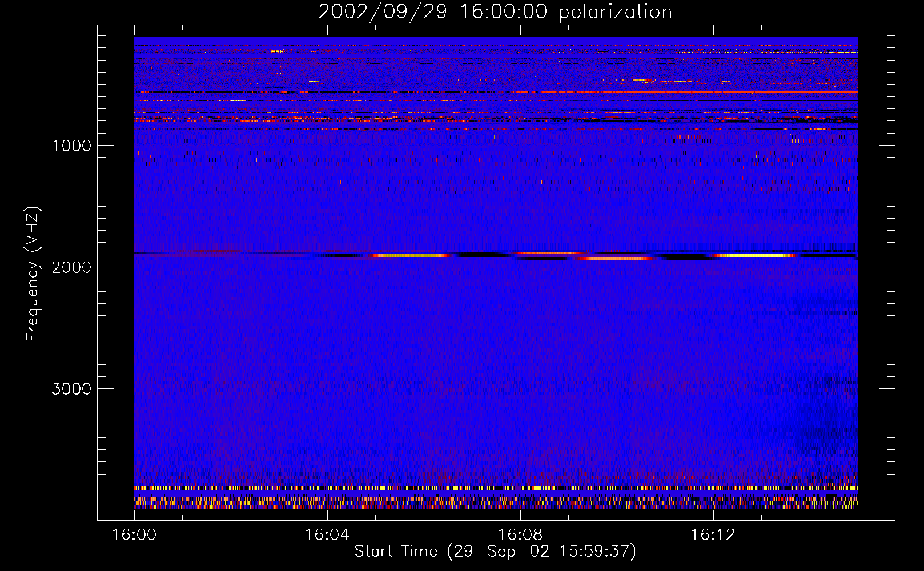The width and height of the screenshot is (924, 571).
Task: Click the black band near 2000 MHz around 16:07
Action: pos(485,255)
